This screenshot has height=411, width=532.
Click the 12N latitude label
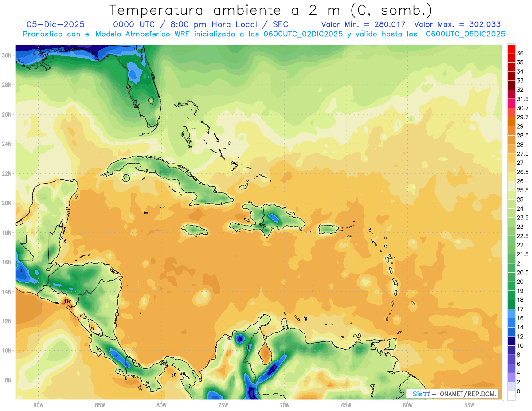pos(7,321)
